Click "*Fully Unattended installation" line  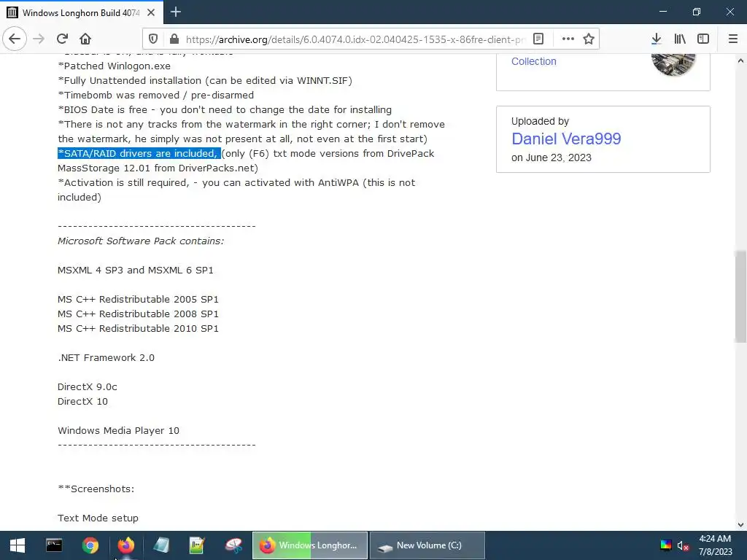205,80
